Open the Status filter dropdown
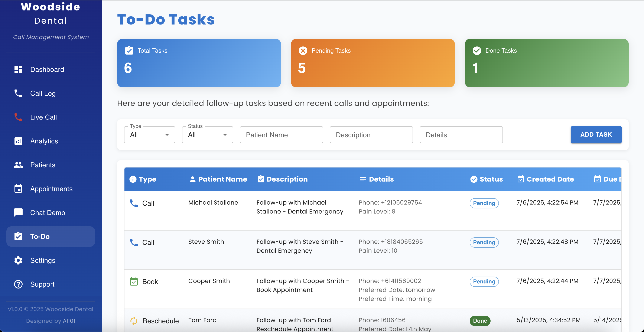644x332 pixels. [208, 135]
